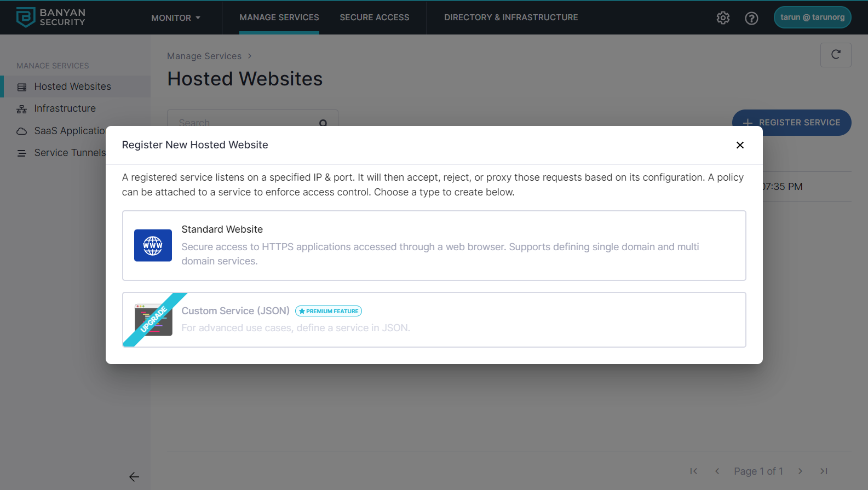Open the help question mark icon
Image resolution: width=868 pixels, height=490 pixels.
point(751,18)
